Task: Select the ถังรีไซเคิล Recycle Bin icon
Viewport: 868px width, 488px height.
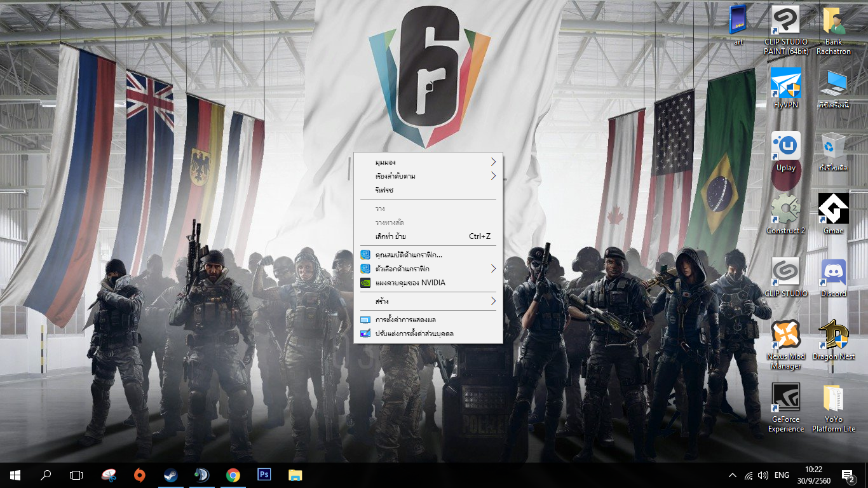Action: click(834, 151)
